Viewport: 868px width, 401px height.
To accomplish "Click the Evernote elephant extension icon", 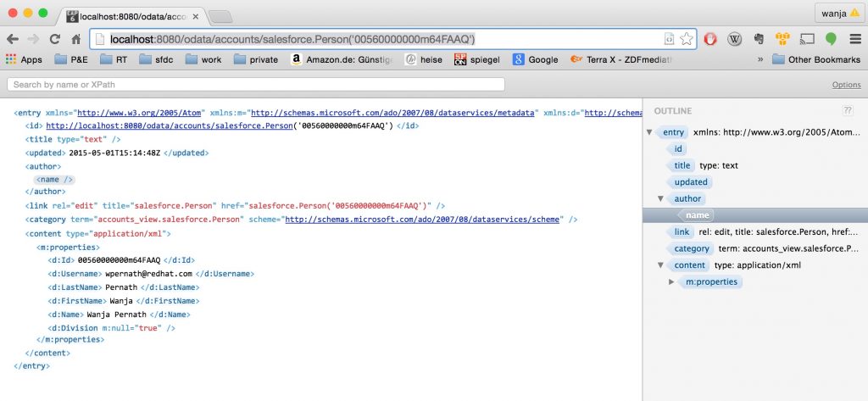I will click(759, 39).
